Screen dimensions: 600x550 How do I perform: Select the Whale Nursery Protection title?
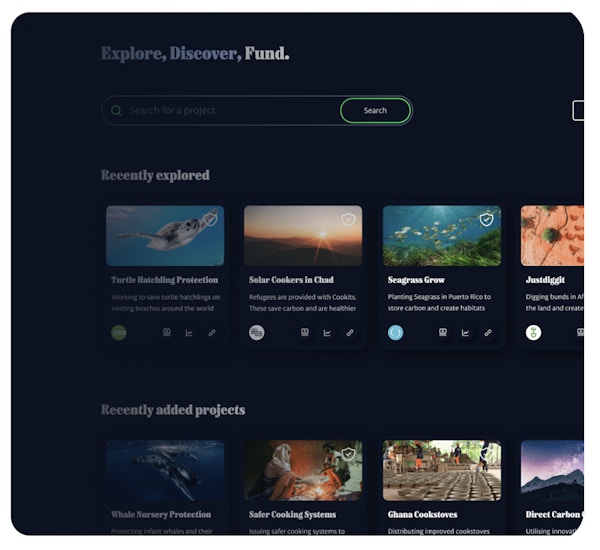[x=161, y=514]
